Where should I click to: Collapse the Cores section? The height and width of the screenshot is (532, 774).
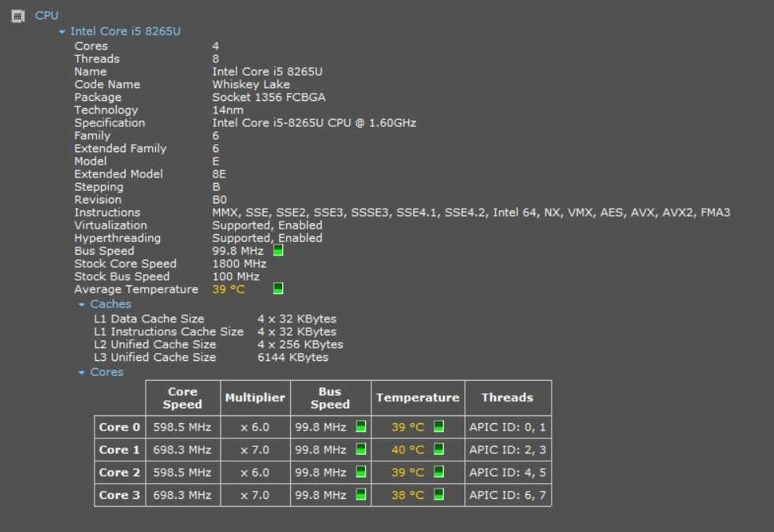(x=81, y=373)
